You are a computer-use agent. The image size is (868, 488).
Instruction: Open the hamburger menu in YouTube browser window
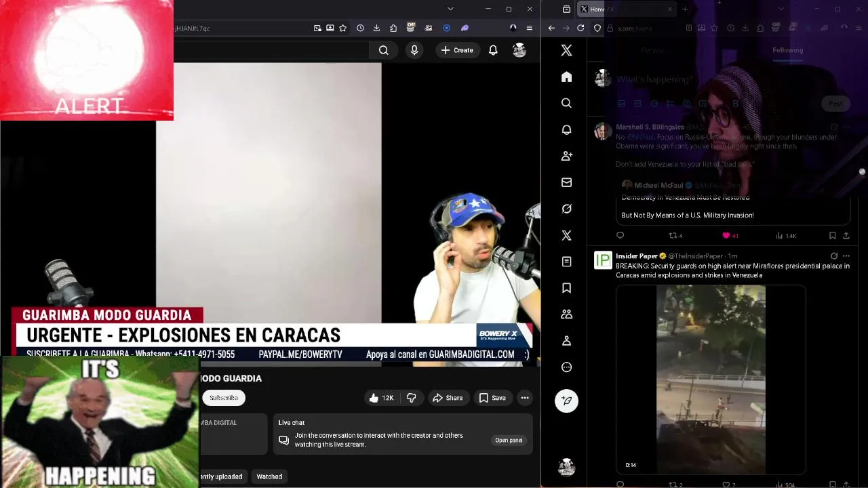point(530,28)
